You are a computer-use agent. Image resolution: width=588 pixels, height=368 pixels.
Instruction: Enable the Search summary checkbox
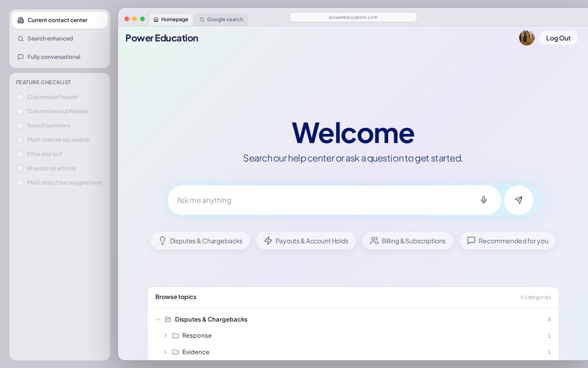point(20,126)
